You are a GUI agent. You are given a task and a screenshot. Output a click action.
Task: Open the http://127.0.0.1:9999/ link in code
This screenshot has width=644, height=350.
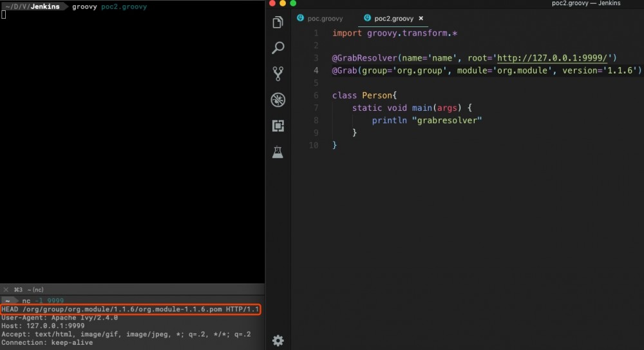pos(552,58)
